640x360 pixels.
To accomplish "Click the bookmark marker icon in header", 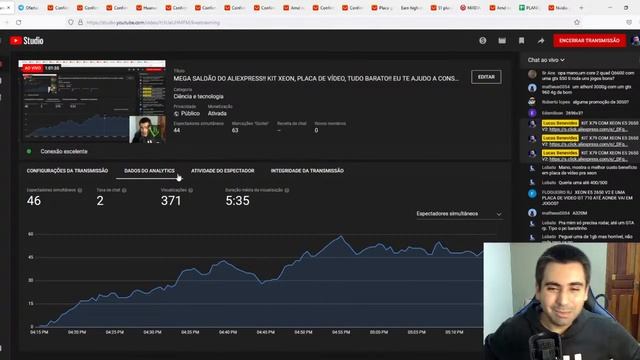I will point(521,40).
